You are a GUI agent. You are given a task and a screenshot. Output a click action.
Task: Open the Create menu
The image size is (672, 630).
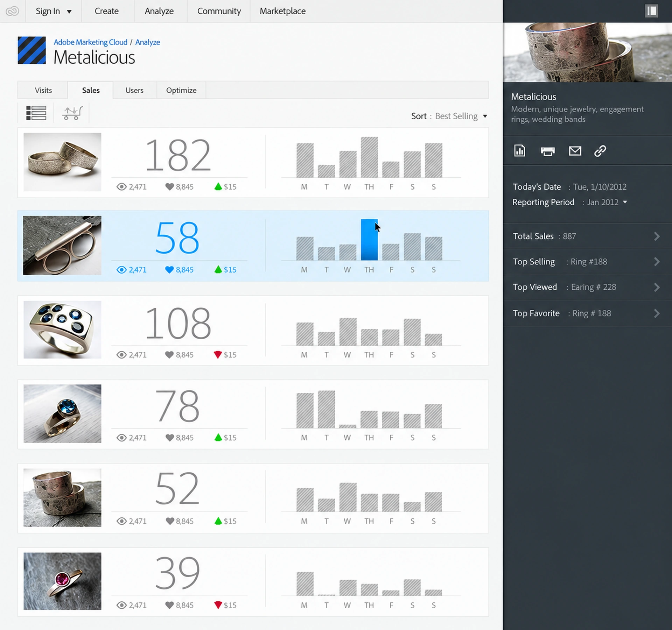click(107, 11)
